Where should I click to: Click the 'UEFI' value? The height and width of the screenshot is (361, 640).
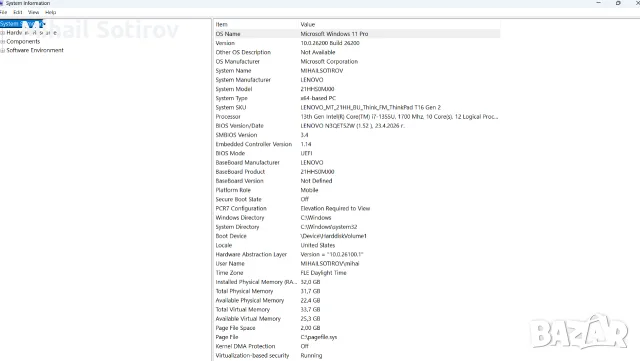coord(306,153)
